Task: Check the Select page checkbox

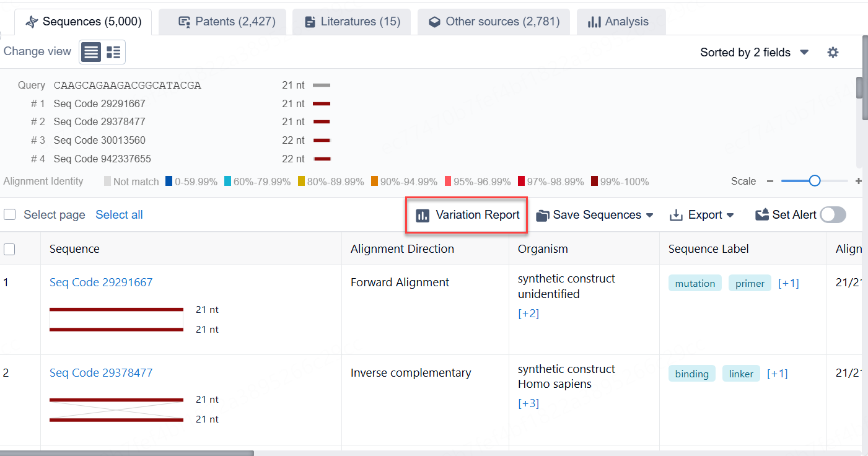Action: click(10, 215)
